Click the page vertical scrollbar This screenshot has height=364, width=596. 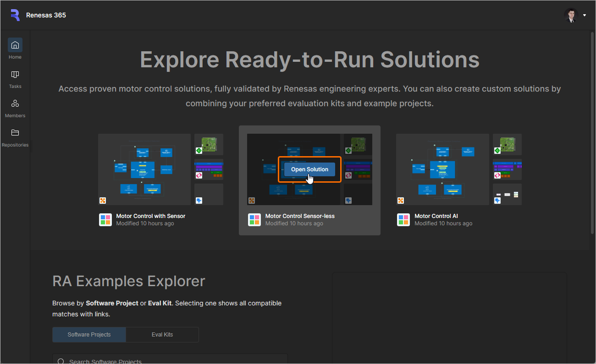pyautogui.click(x=592, y=133)
